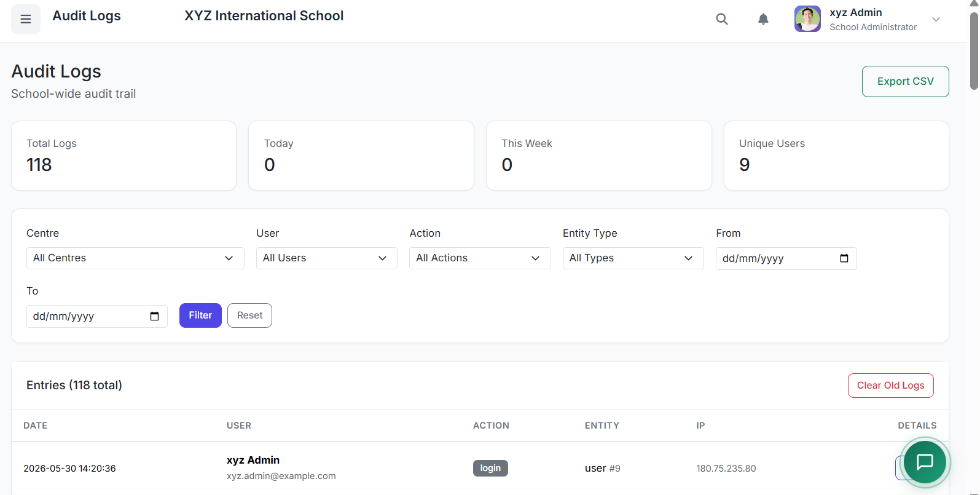Open the hamburger sidebar menu
Image resolution: width=980 pixels, height=495 pixels.
26,19
